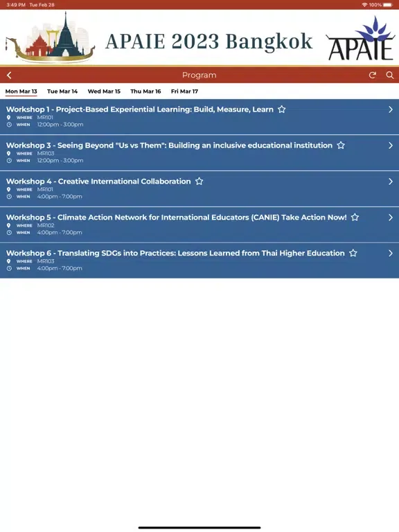The image size is (399, 532).
Task: Favorite Workshop 1 with the star
Action: point(282,109)
